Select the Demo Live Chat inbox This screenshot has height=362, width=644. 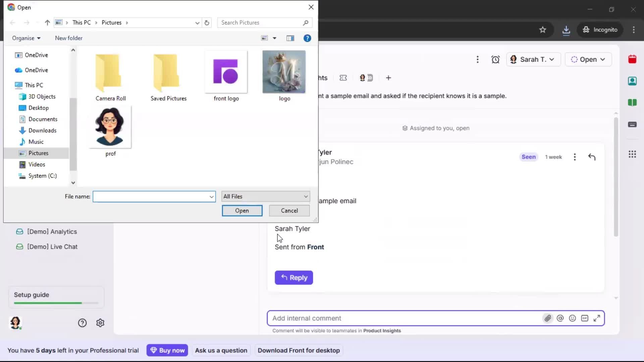[x=52, y=246]
